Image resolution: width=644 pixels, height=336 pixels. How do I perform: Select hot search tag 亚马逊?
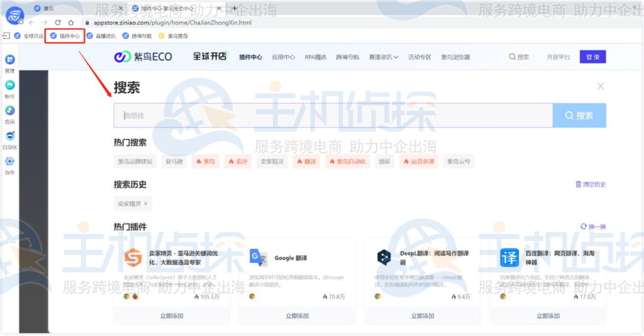174,161
